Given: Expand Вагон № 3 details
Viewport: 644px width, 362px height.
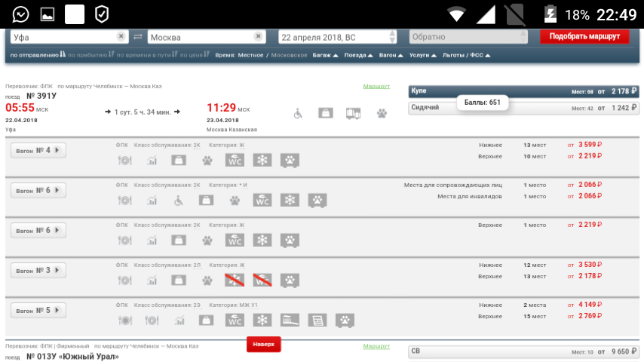Looking at the screenshot, I should (38, 270).
